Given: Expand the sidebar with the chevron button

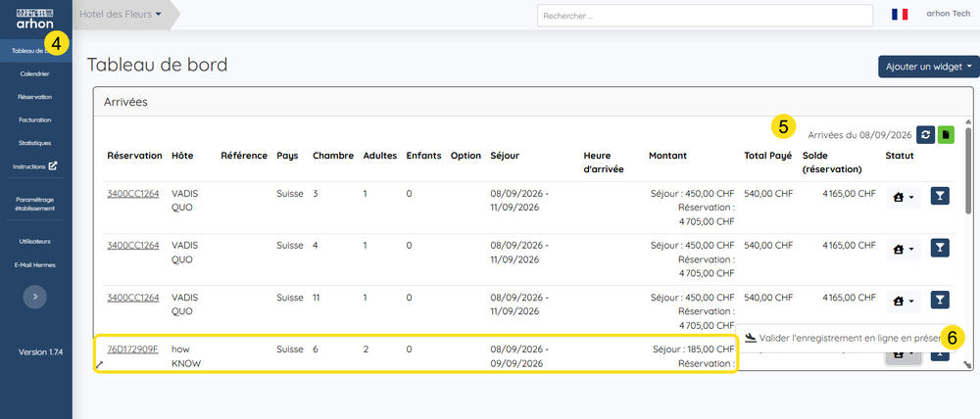Looking at the screenshot, I should pos(35,297).
